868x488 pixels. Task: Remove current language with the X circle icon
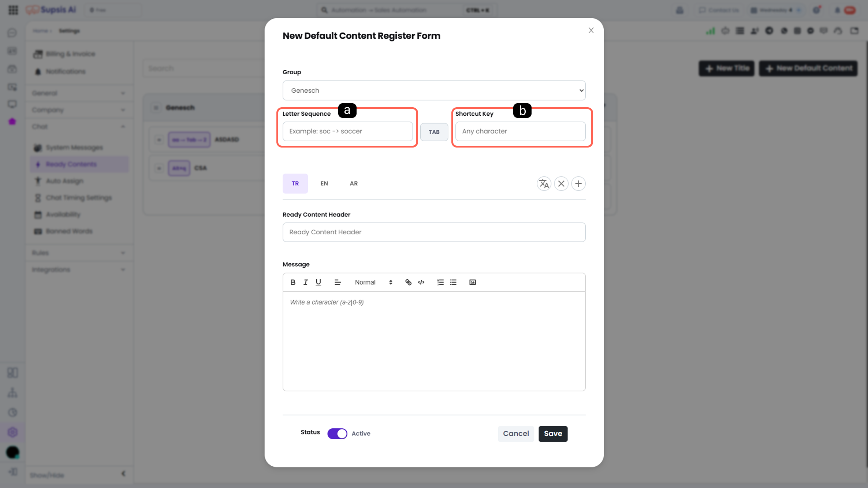561,183
